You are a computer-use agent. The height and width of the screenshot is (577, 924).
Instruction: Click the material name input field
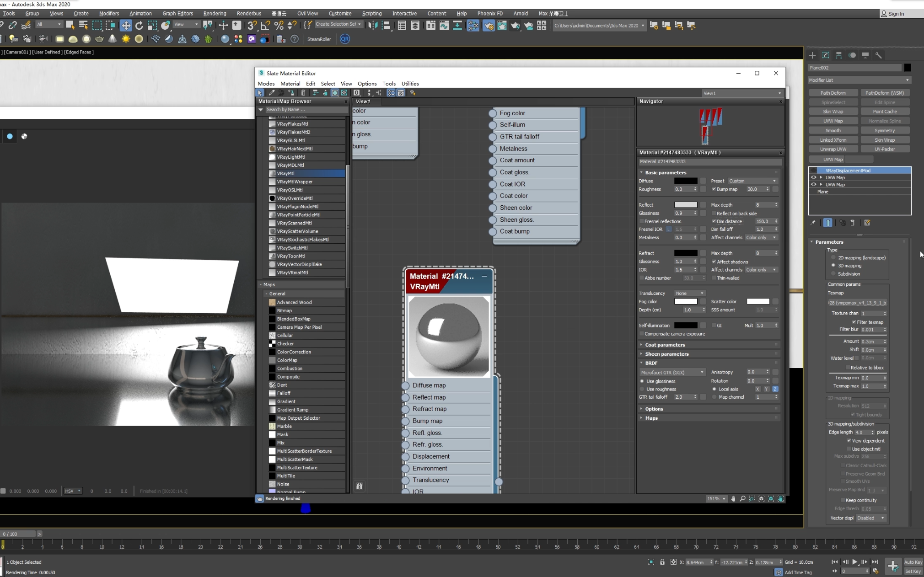pyautogui.click(x=709, y=162)
